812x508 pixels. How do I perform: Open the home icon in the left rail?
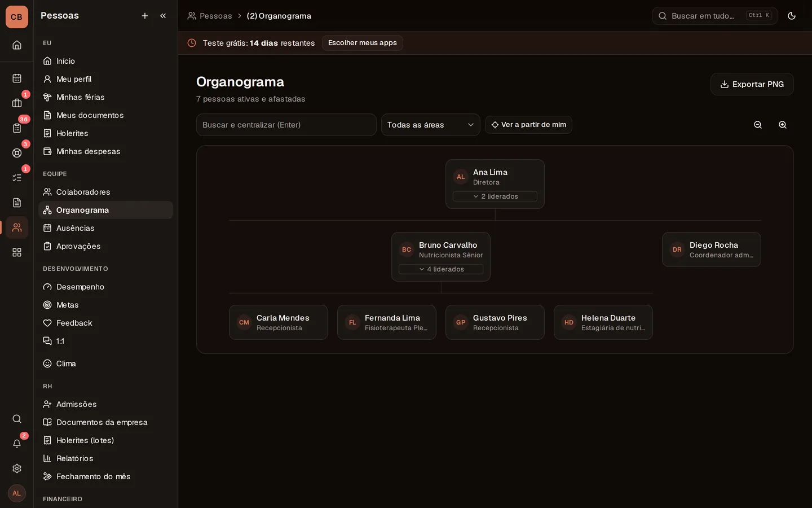click(17, 45)
